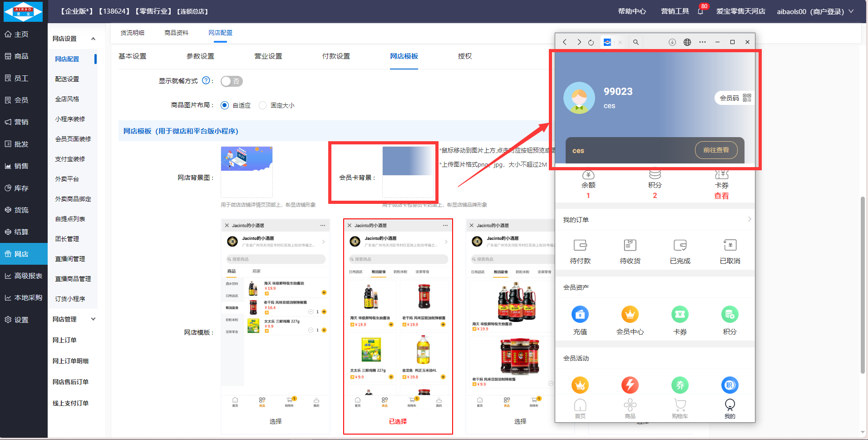Open the 充值 recharge icon

[x=580, y=315]
